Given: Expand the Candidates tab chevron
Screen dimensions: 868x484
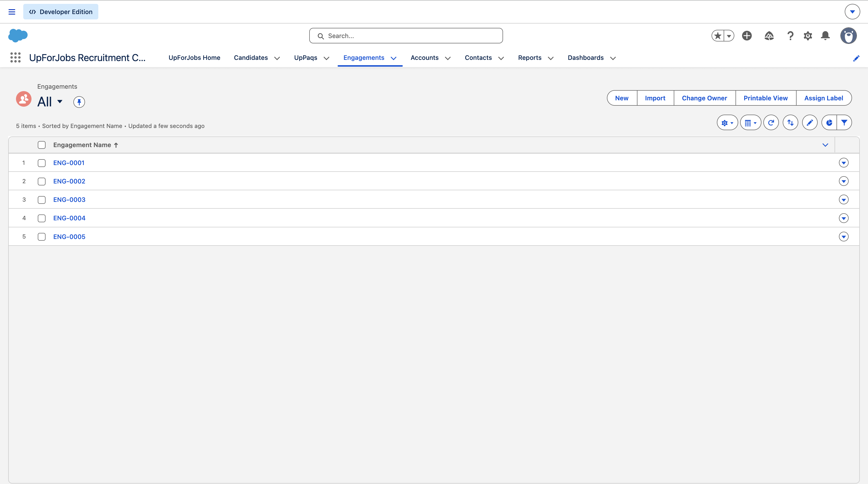Looking at the screenshot, I should pos(277,58).
